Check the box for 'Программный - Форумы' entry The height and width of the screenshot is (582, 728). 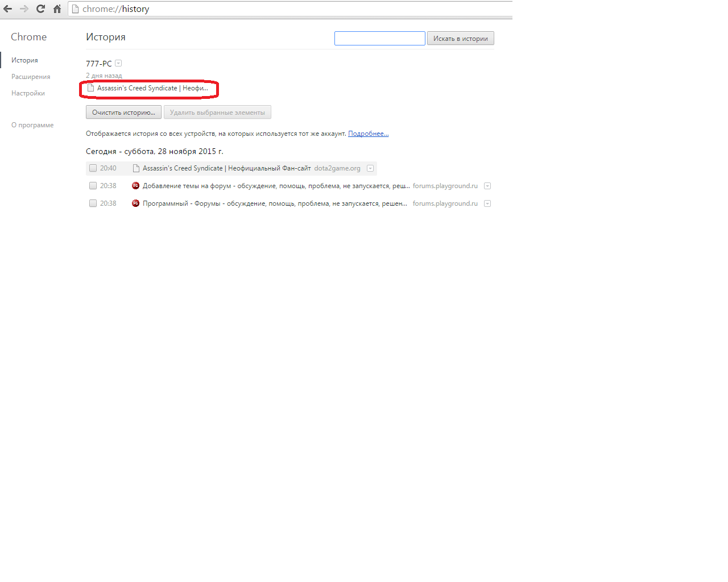pyautogui.click(x=93, y=203)
